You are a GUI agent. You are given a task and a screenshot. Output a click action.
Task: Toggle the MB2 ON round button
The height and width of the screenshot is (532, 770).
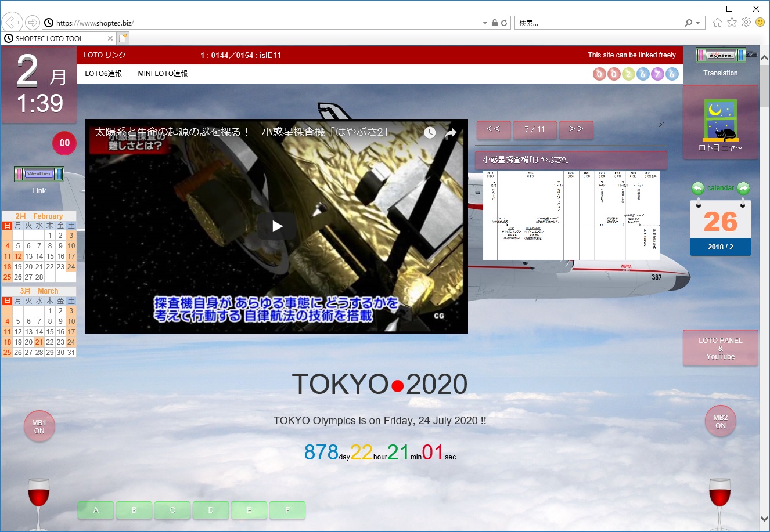coord(721,421)
